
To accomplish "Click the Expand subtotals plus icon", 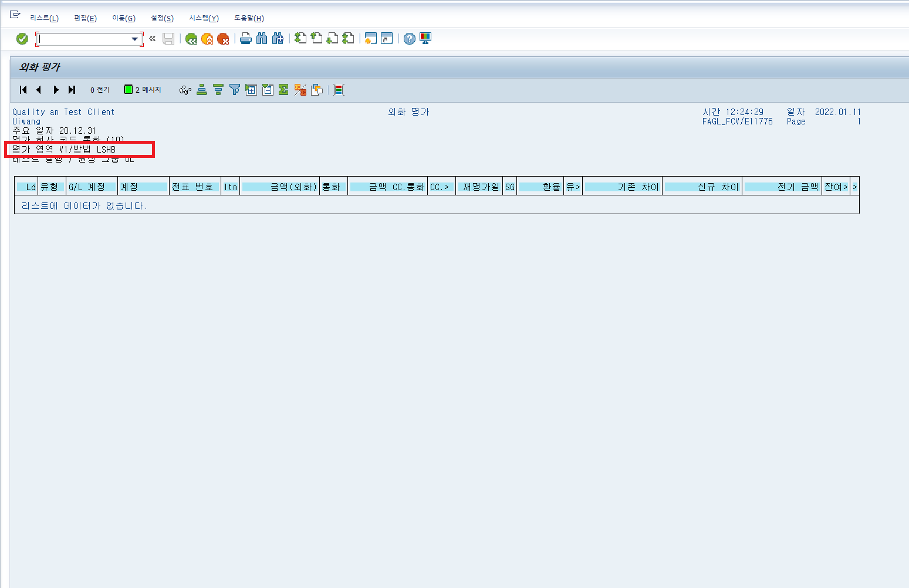I will [251, 90].
